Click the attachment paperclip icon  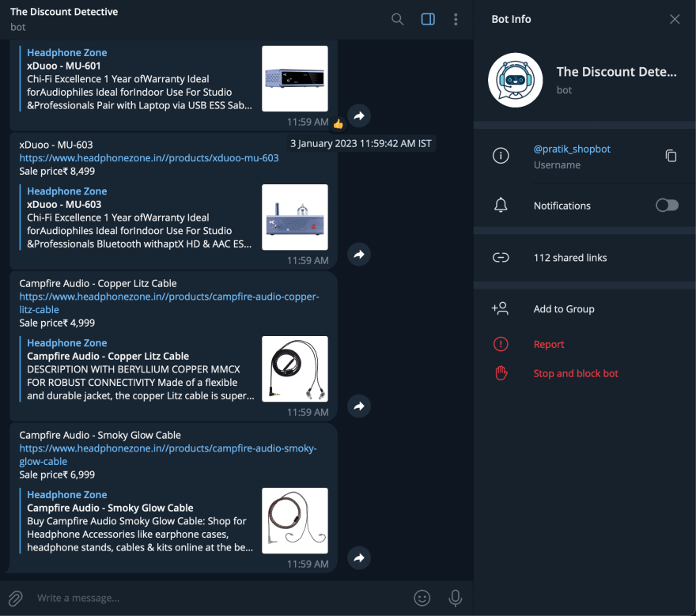pyautogui.click(x=16, y=598)
